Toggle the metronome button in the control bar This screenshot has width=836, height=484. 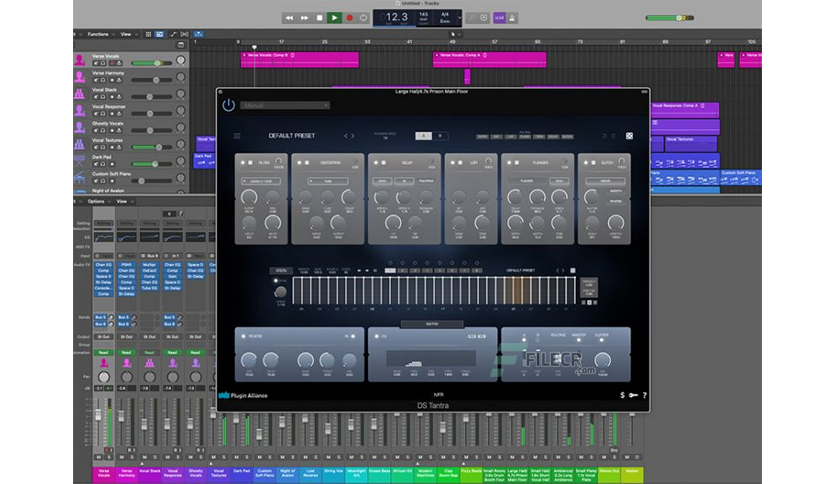(512, 18)
